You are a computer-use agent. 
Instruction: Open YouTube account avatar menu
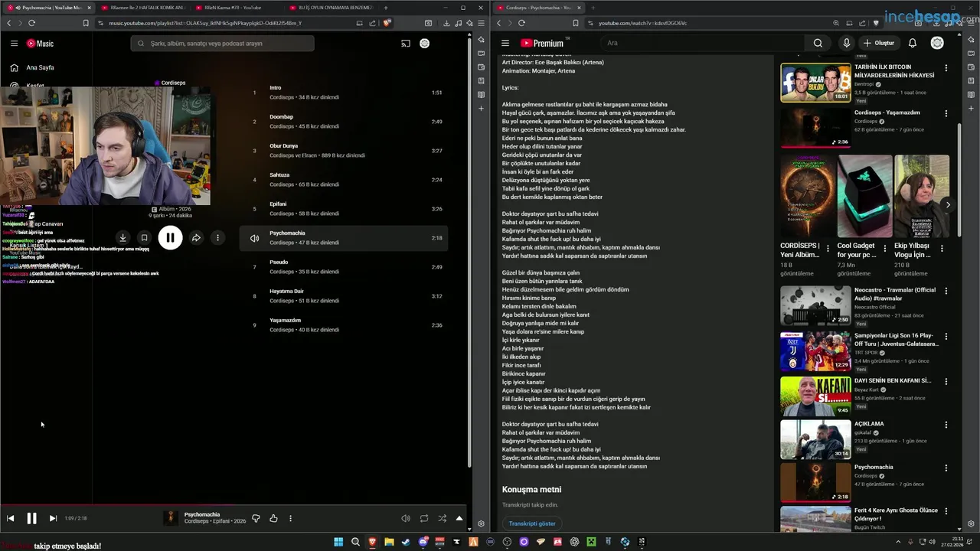[937, 43]
